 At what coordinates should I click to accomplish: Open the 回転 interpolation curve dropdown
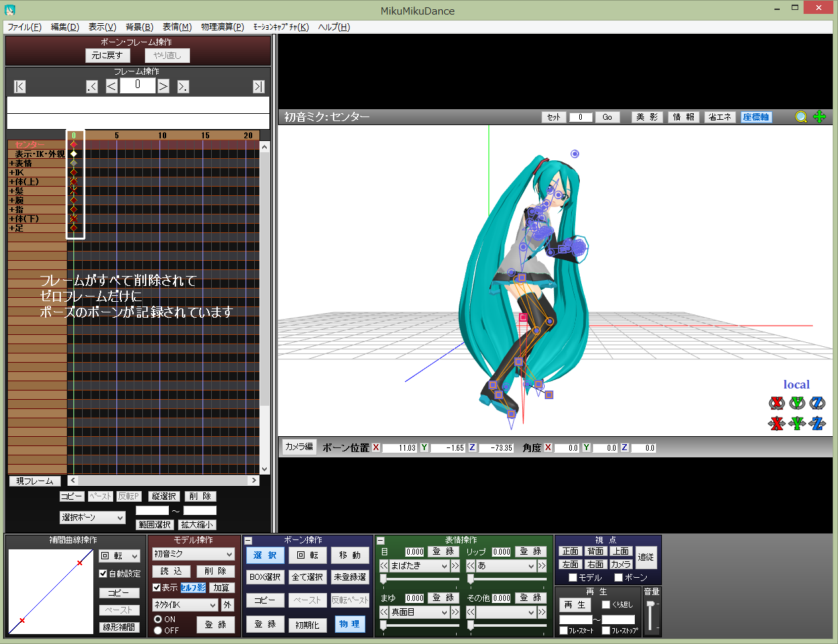point(120,556)
